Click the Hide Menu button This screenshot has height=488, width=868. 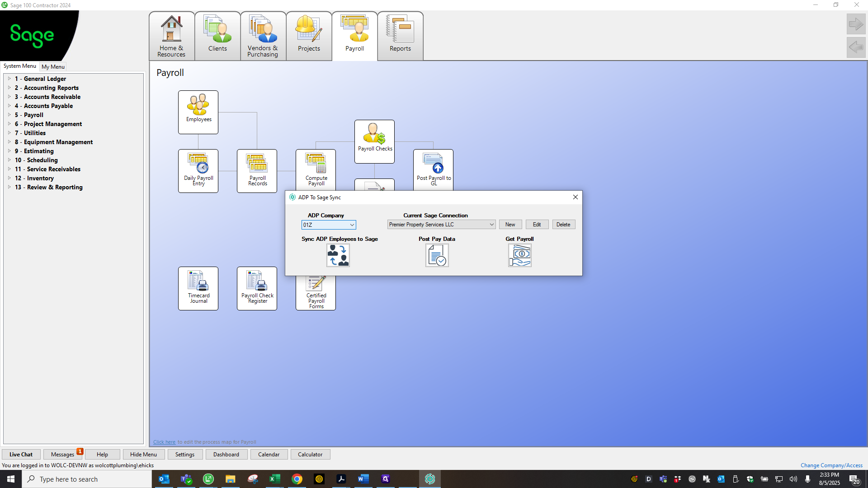pyautogui.click(x=143, y=455)
